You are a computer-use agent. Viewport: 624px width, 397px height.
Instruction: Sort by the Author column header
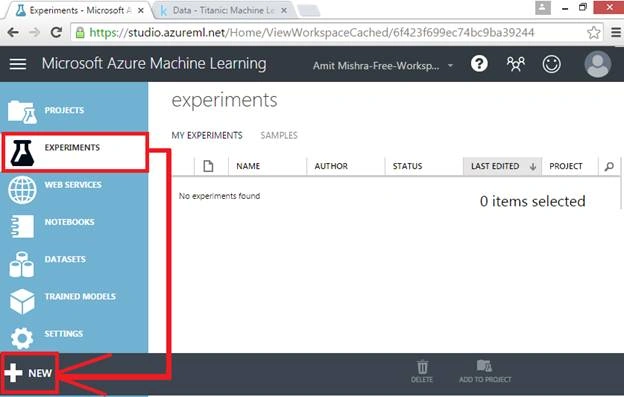(x=331, y=166)
